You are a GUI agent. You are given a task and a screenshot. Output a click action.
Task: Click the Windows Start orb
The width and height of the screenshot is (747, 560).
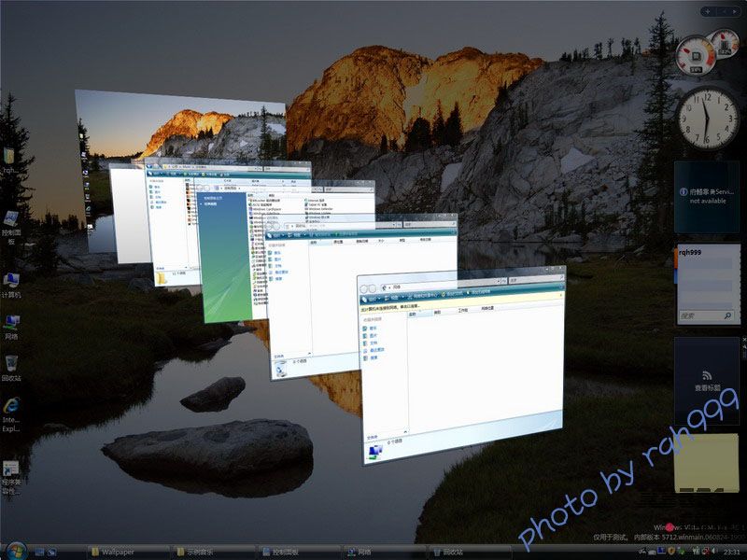point(16,551)
